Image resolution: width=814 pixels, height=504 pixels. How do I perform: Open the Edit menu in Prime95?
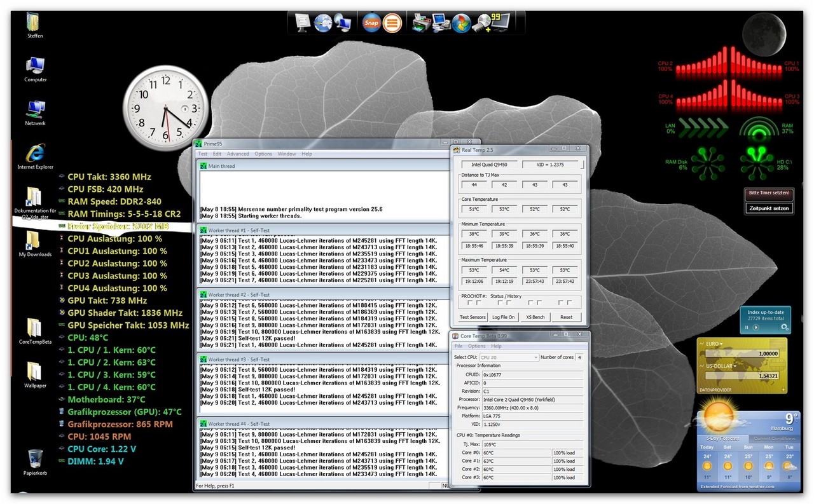click(x=217, y=154)
